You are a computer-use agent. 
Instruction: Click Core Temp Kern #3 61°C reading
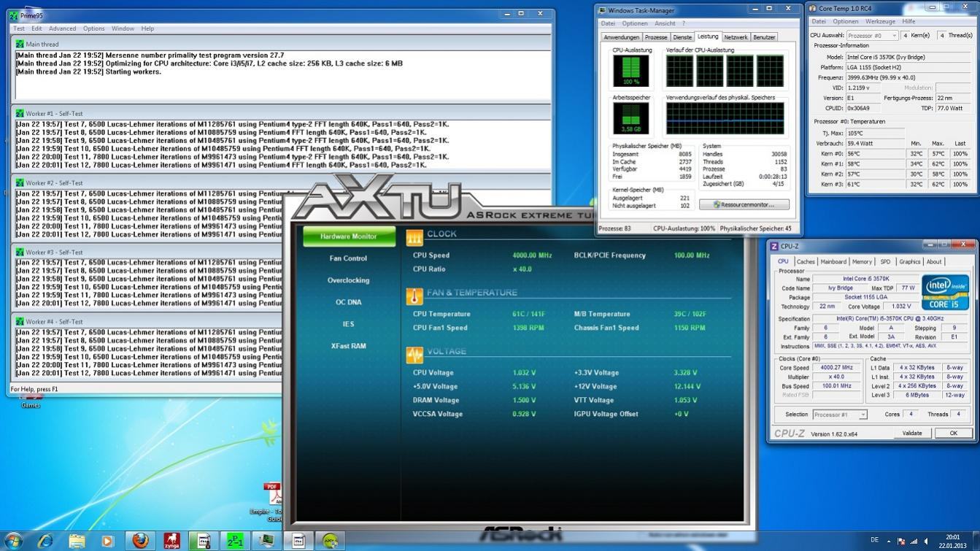(854, 184)
